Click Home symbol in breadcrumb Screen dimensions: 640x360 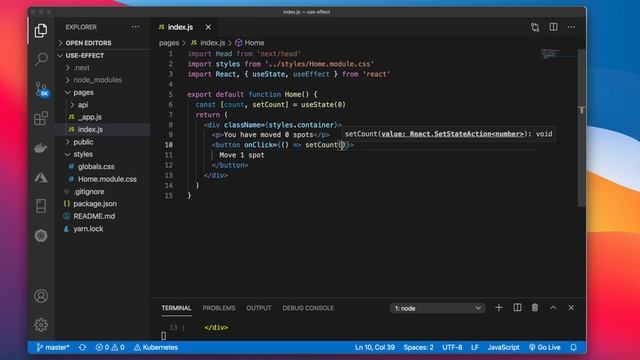(x=250, y=43)
